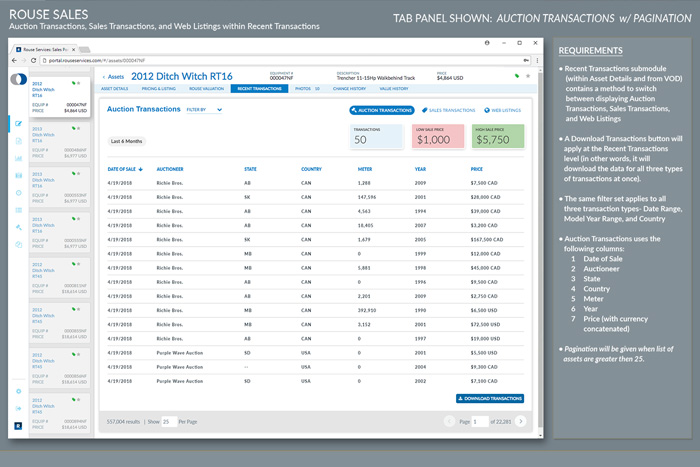Click the per-page count field showing 25

point(169,421)
